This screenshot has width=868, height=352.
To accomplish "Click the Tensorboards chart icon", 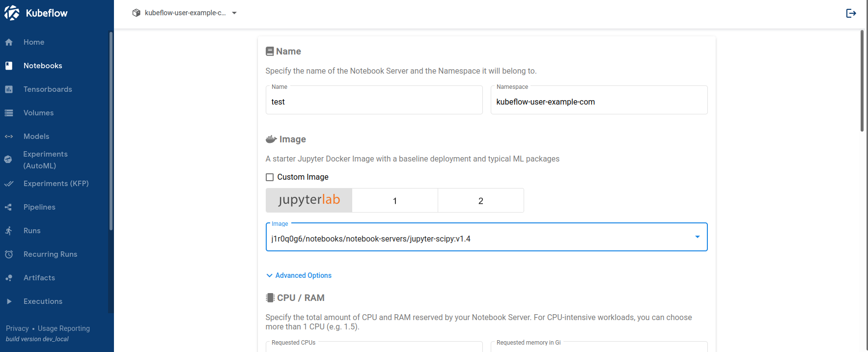I will coord(9,89).
